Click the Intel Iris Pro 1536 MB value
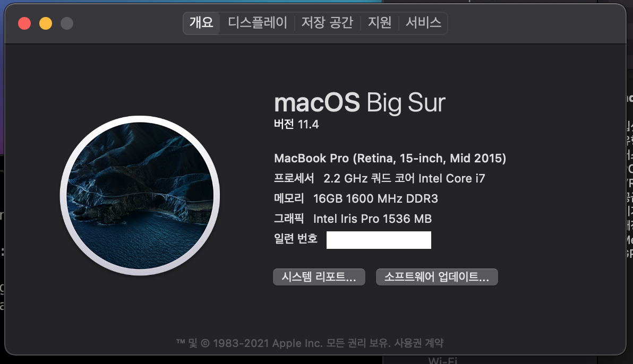 tap(372, 219)
